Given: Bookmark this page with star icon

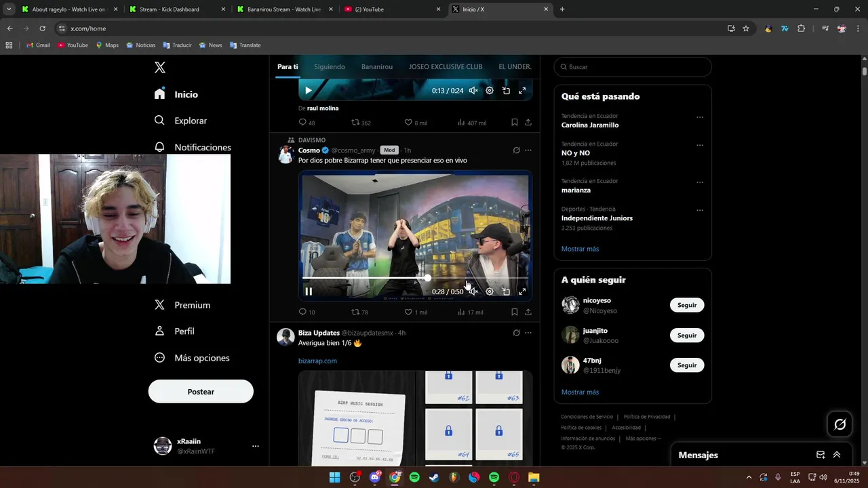Looking at the screenshot, I should [x=746, y=28].
